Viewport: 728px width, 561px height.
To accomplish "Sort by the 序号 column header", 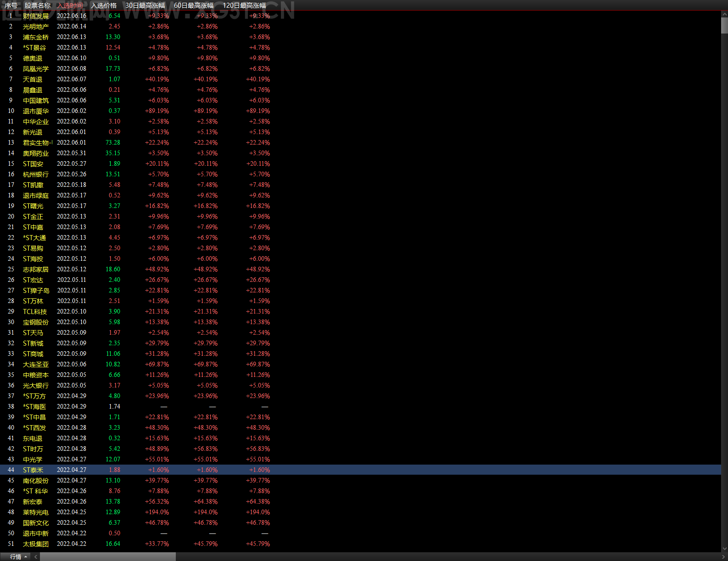I will (11, 6).
